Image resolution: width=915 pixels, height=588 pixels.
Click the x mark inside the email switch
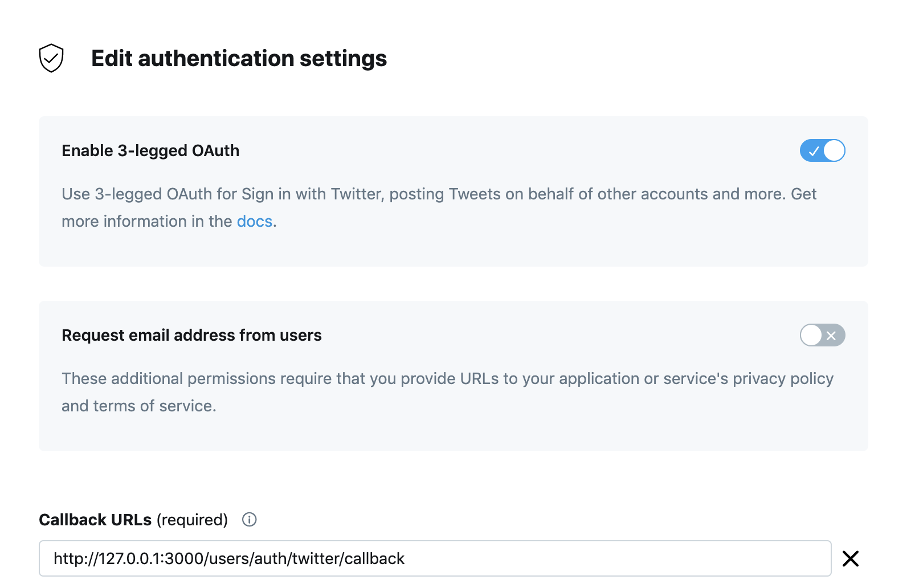831,336
